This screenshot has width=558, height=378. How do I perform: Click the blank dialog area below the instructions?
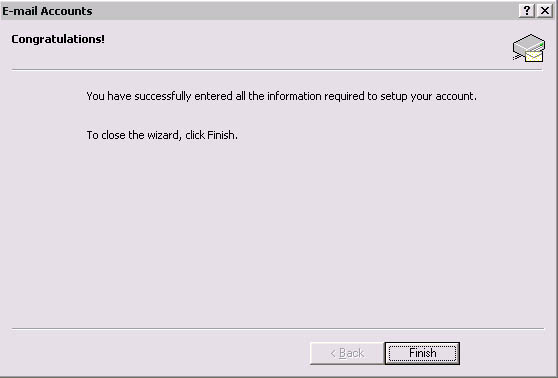point(278,231)
